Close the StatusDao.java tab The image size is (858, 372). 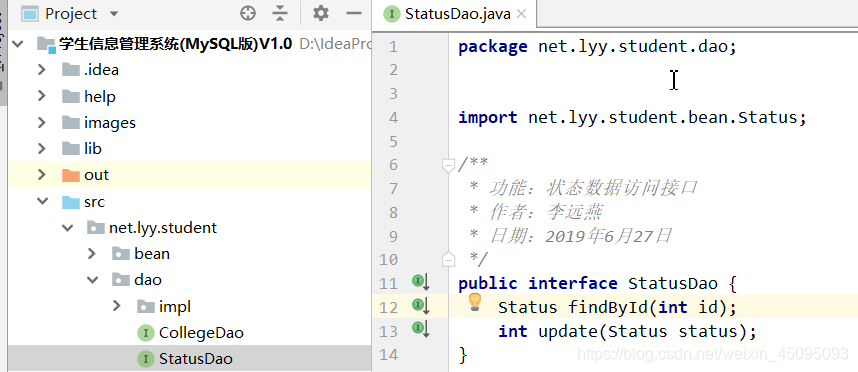click(521, 14)
